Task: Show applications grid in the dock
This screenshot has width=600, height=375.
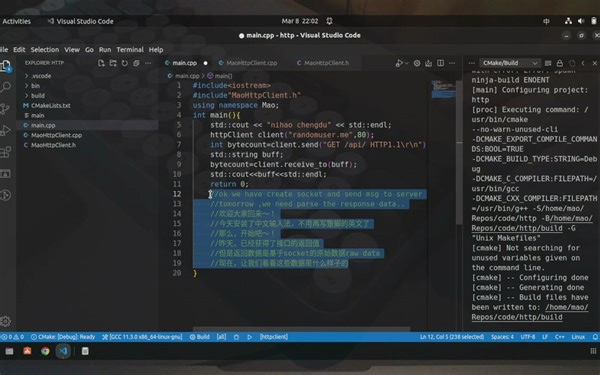Action: [x=593, y=351]
